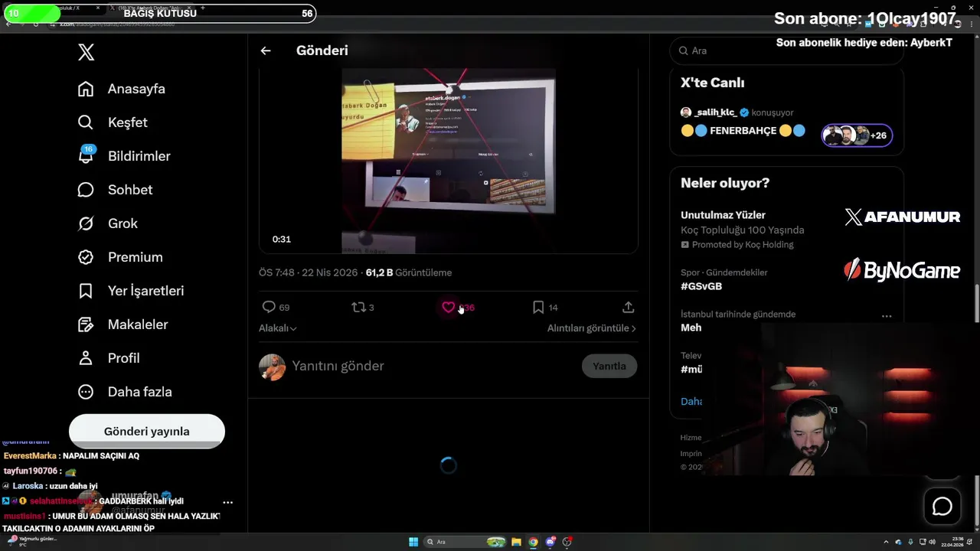Click the search magnifier icon in Ara box
980x551 pixels.
click(683, 51)
